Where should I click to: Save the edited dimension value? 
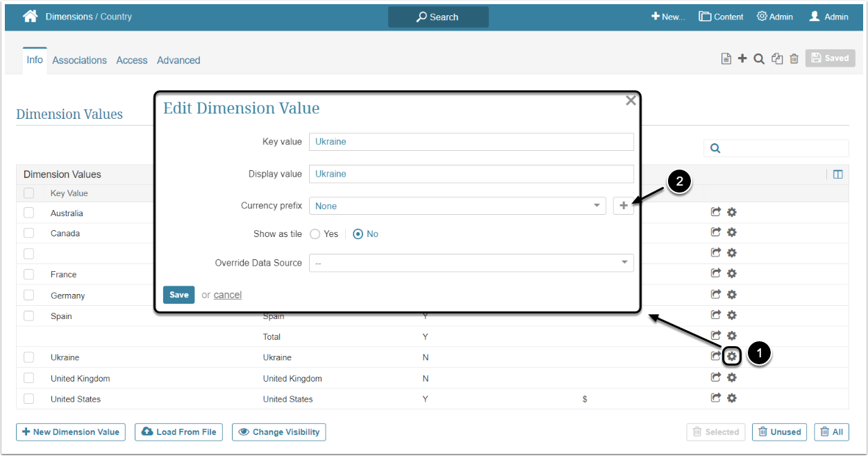(x=179, y=295)
